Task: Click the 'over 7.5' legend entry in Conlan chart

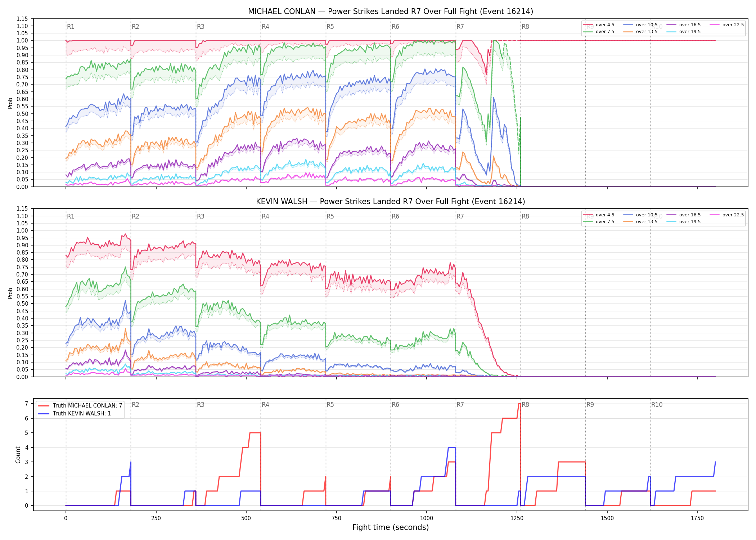Action: point(599,32)
